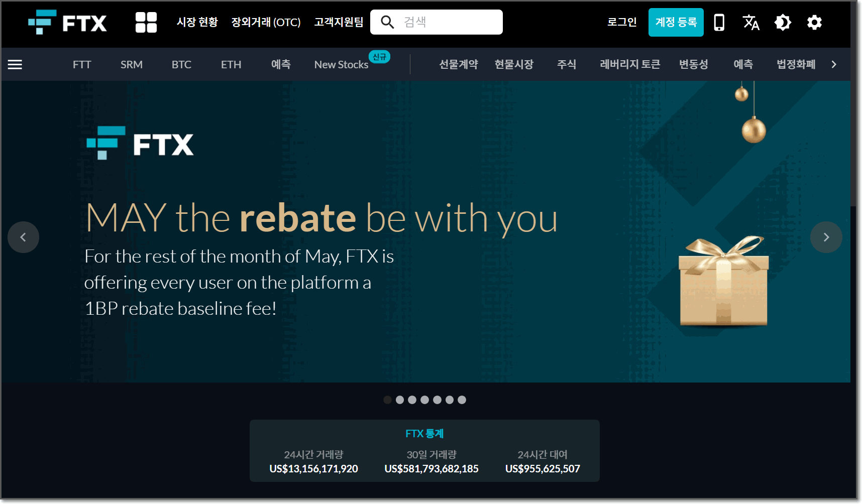Open 주식 tab
The image size is (862, 504).
point(567,64)
